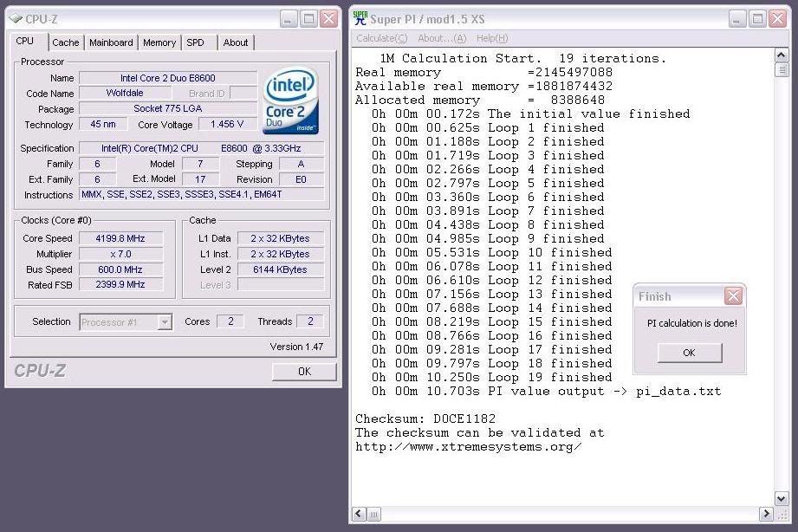
Task: Click the "PI value output -> pi_data.txt" line
Action: [546, 392]
